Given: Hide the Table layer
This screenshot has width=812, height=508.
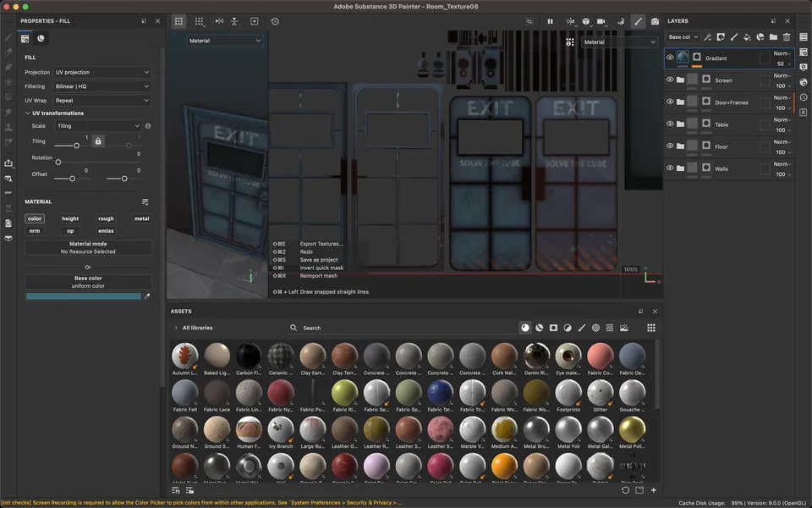Looking at the screenshot, I should point(670,124).
